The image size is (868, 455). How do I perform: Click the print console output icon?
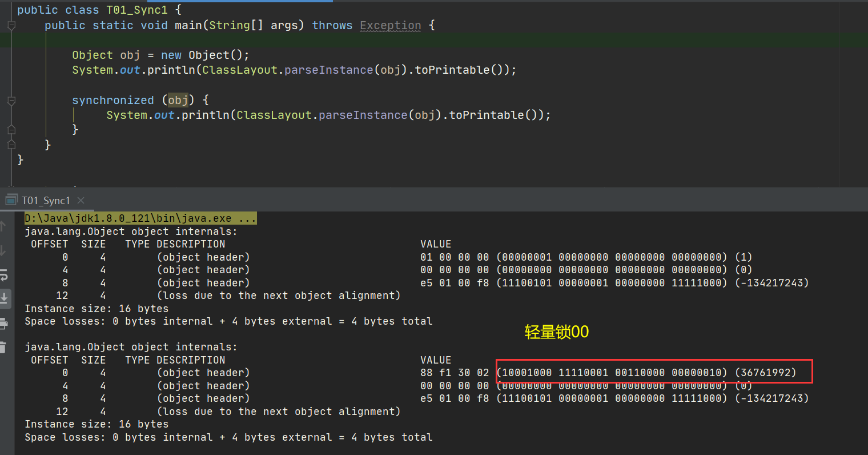(3, 323)
